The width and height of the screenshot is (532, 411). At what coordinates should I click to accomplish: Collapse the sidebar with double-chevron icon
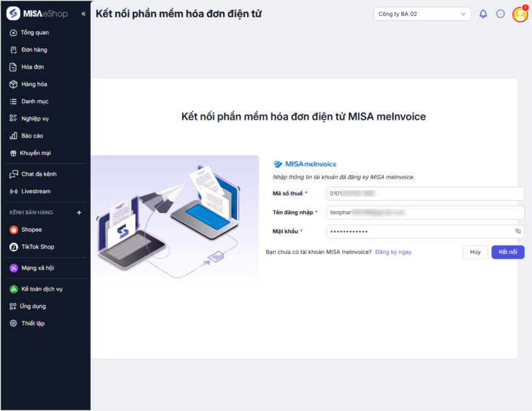pos(83,14)
